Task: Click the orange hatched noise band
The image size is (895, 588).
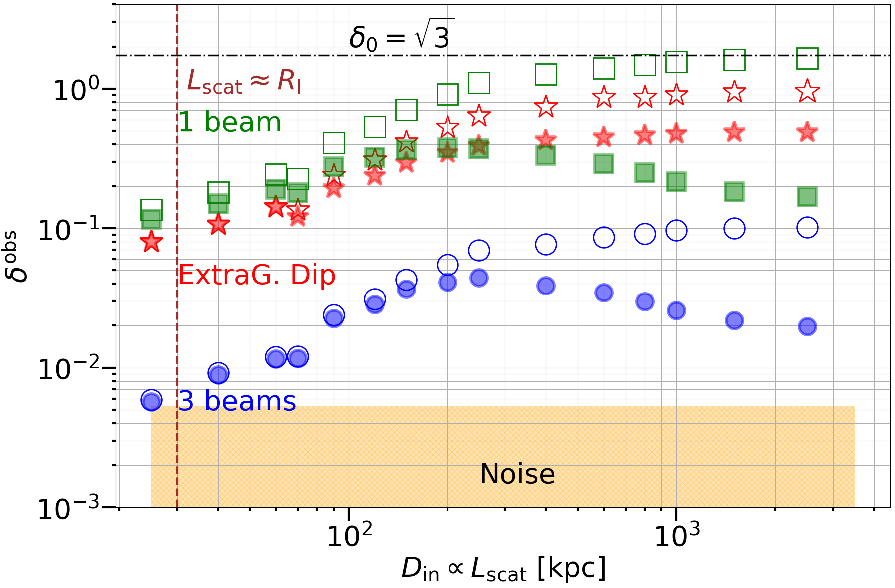Action: pos(503,457)
